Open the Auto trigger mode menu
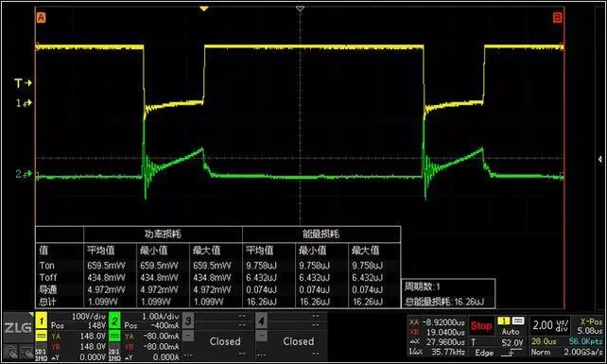The image size is (607, 364). coord(511,332)
